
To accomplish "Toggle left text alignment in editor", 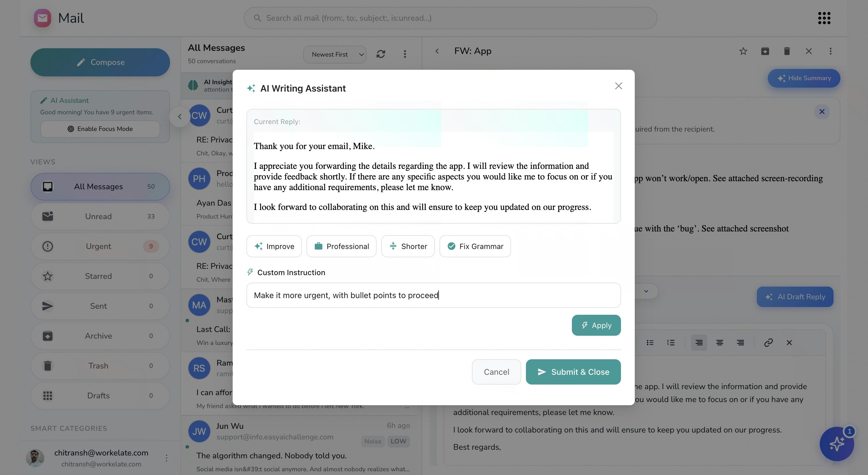I will pyautogui.click(x=699, y=343).
